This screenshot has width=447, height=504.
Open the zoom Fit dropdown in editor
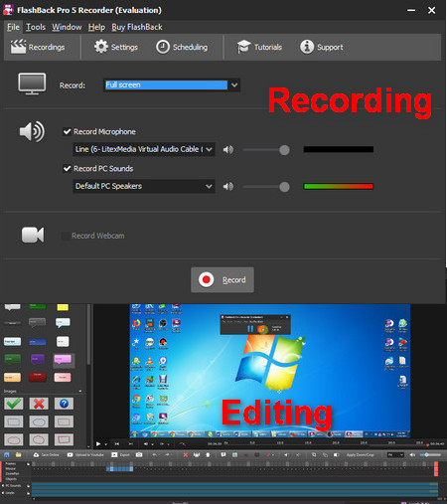(x=395, y=455)
